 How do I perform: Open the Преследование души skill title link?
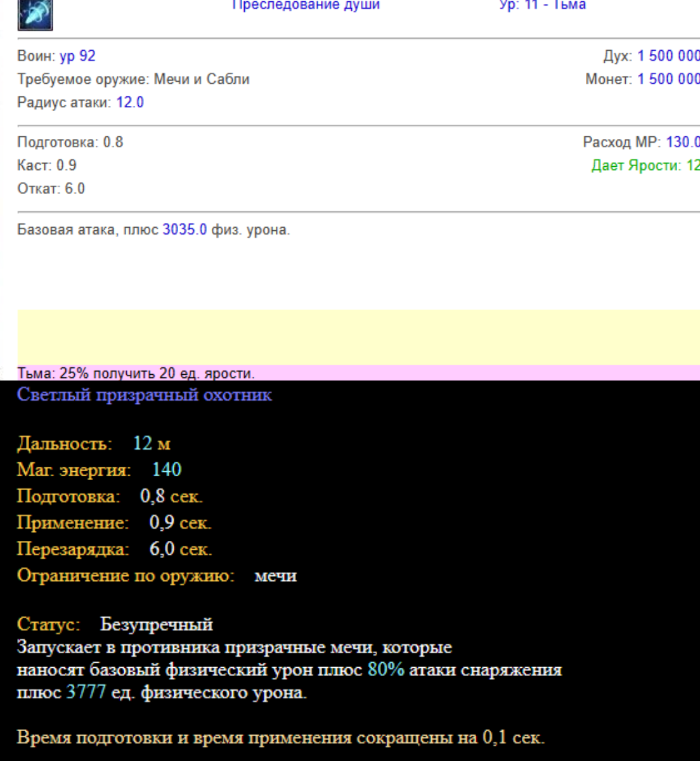tap(306, 5)
